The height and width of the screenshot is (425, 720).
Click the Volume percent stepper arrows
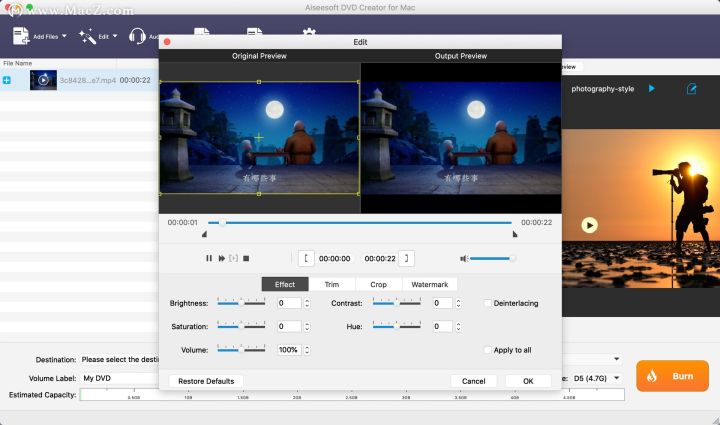tap(307, 350)
